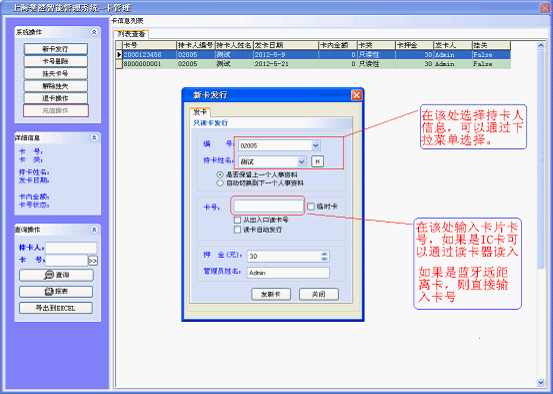Screen dimensions: 553x394
Task: Collapse the 系统操作 panel chevron
Action: [x=94, y=32]
